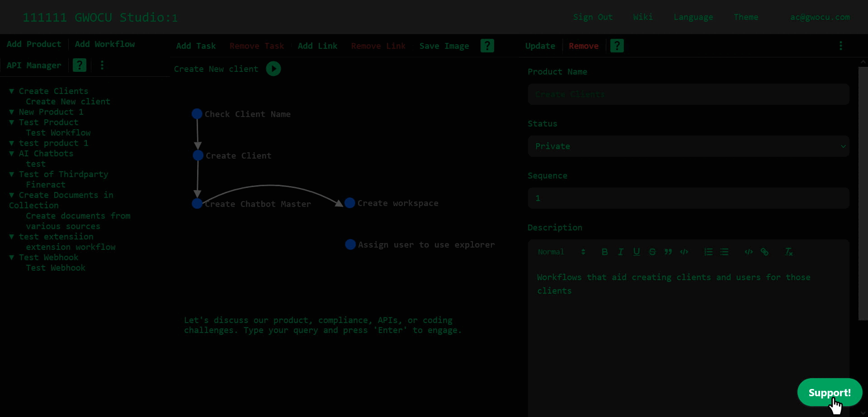Open help icon next to Save Image
The height and width of the screenshot is (417, 868).
[487, 46]
